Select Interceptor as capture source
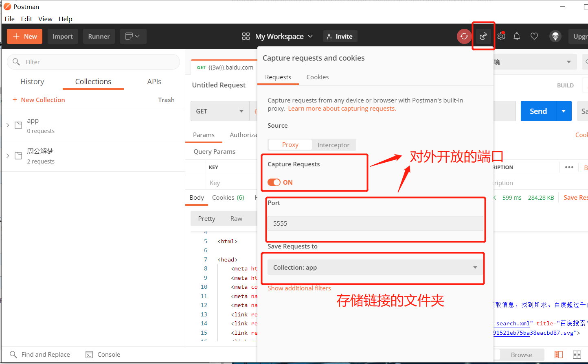Image resolution: width=588 pixels, height=364 pixels. pyautogui.click(x=333, y=145)
